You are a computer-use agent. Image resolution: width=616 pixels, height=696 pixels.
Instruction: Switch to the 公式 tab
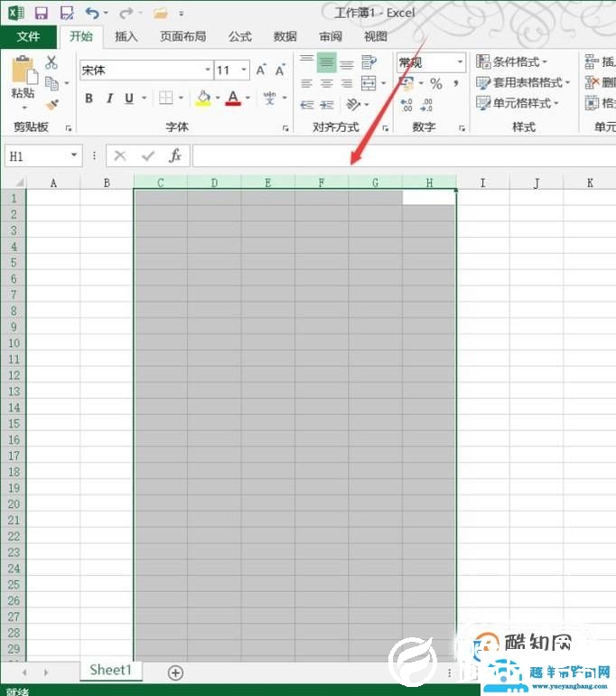[x=240, y=36]
